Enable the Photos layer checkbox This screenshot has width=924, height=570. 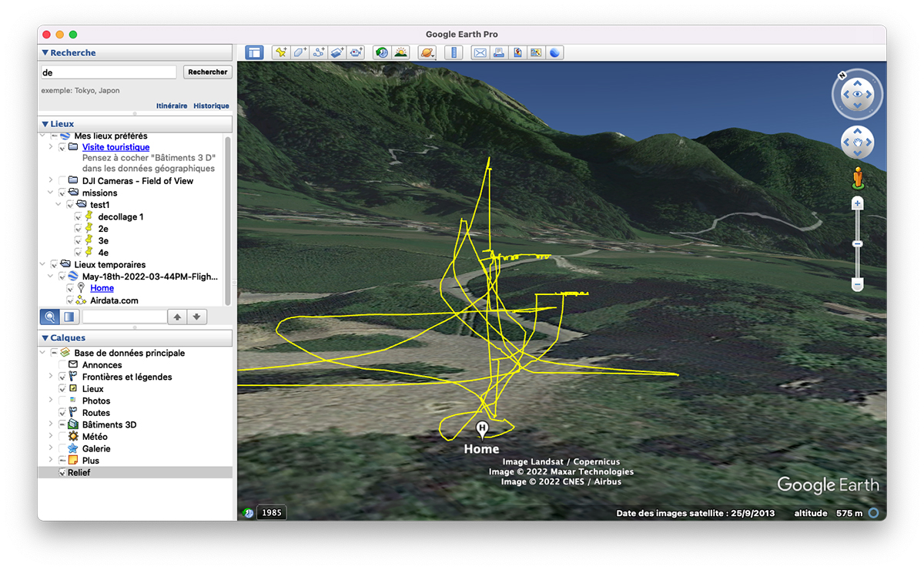click(62, 401)
